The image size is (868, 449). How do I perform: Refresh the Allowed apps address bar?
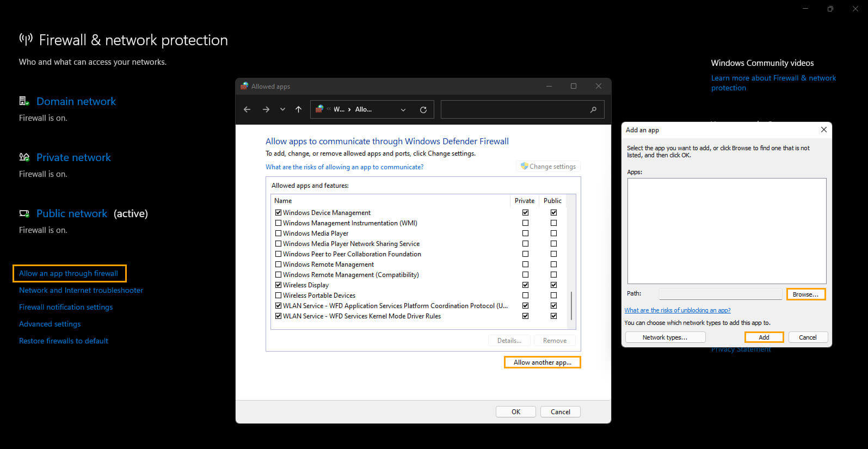[423, 109]
